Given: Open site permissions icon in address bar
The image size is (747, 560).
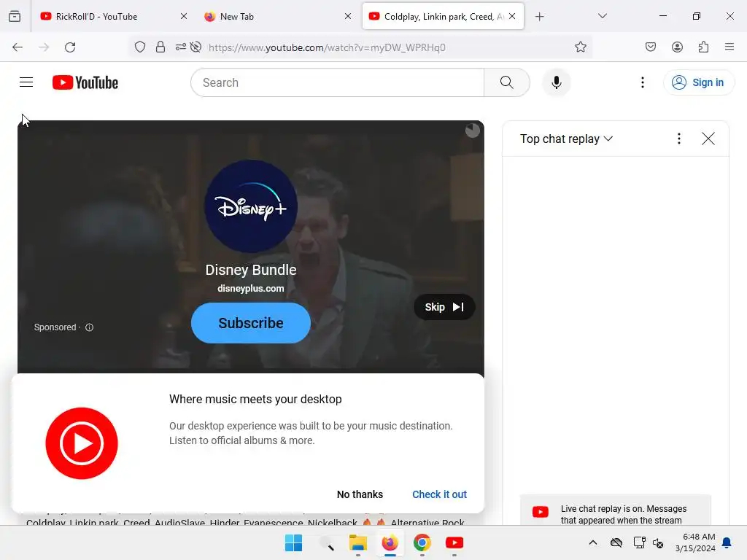Looking at the screenshot, I should [x=181, y=47].
